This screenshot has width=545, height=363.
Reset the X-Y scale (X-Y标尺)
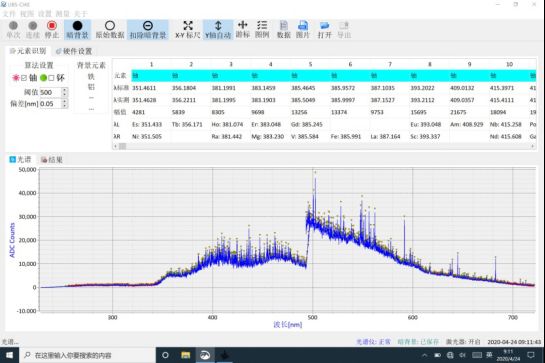click(x=188, y=30)
